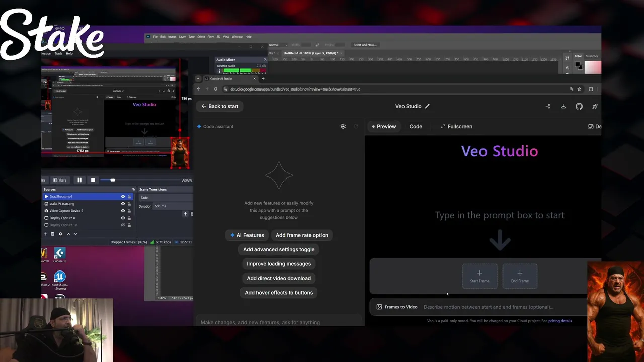The height and width of the screenshot is (362, 644).
Task: Add an End Frame image
Action: (x=520, y=276)
